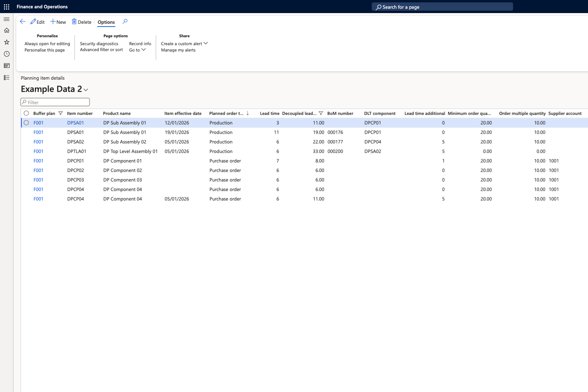Image resolution: width=588 pixels, height=392 pixels.
Task: Open Recent clock icon in sidebar
Action: [6, 54]
